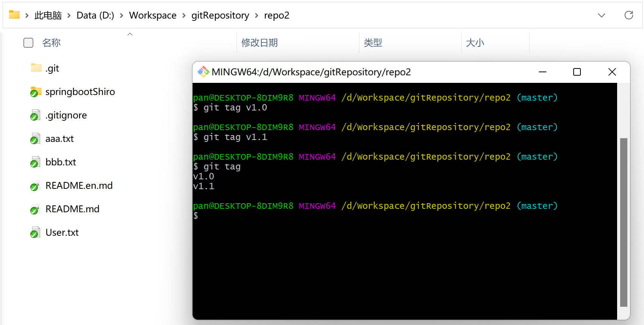This screenshot has height=325, width=644.
Task: Navigate to gitRepository in the breadcrumb
Action: pos(220,16)
